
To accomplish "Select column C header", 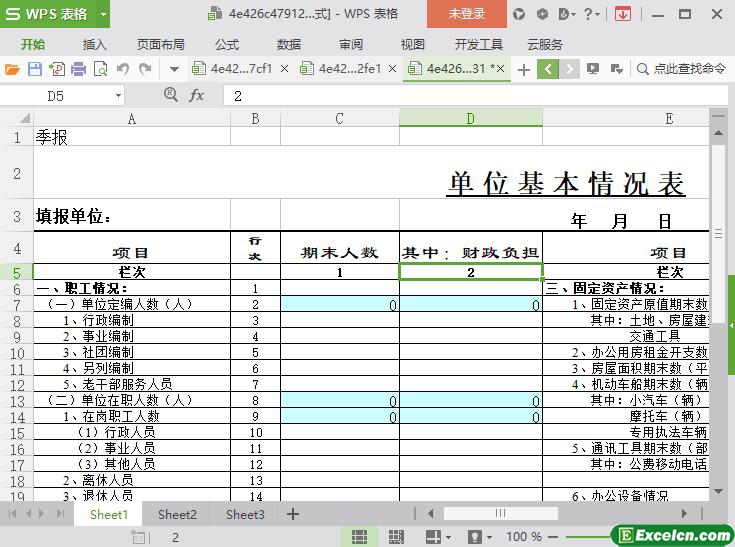I will coord(340,119).
